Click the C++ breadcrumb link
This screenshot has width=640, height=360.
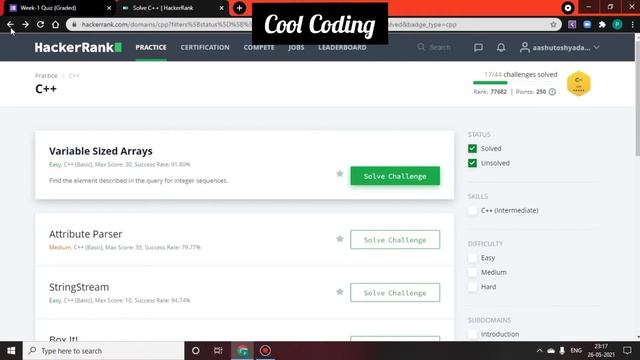tap(74, 76)
